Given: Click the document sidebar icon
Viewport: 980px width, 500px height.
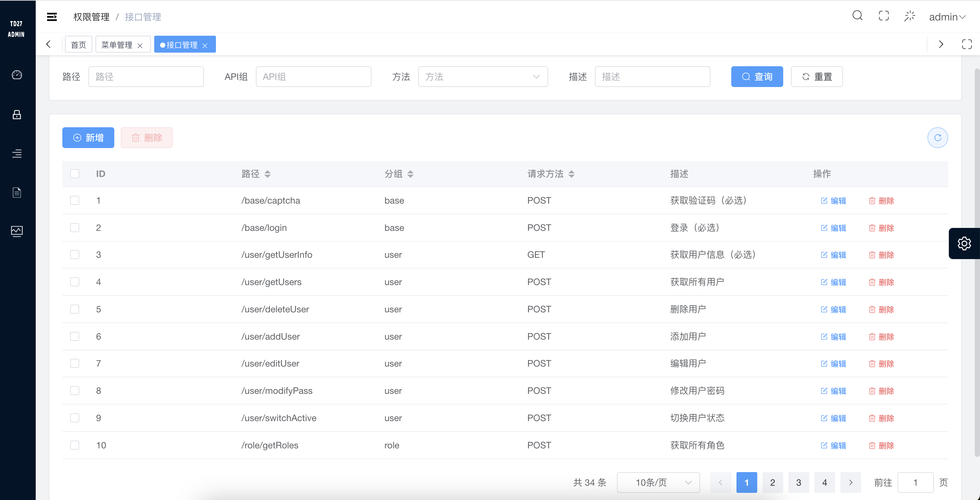Looking at the screenshot, I should coord(17,193).
